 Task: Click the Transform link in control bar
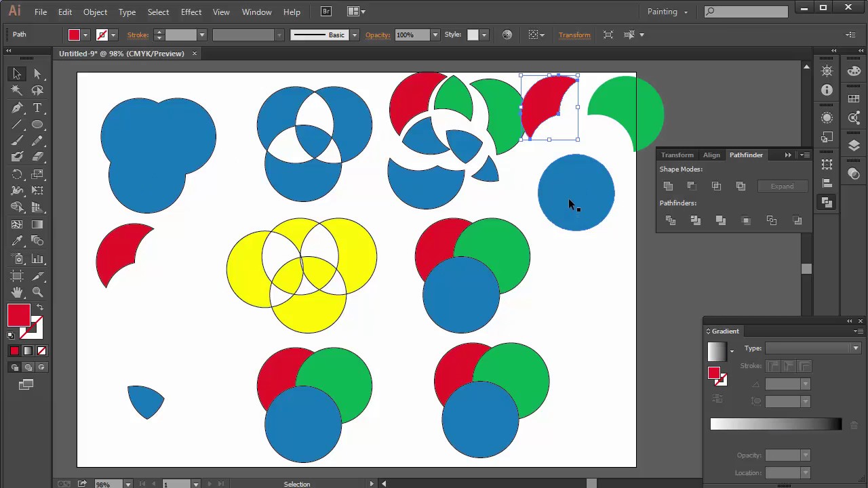[x=574, y=35]
